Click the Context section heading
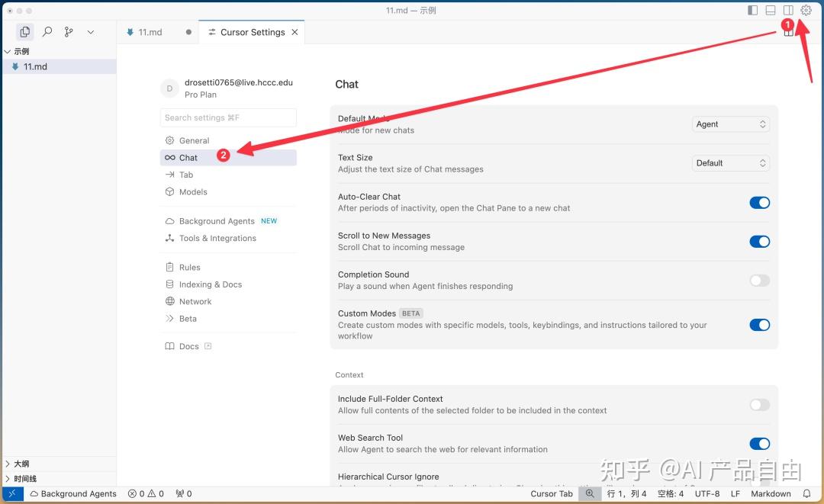The width and height of the screenshot is (824, 504). [x=349, y=375]
